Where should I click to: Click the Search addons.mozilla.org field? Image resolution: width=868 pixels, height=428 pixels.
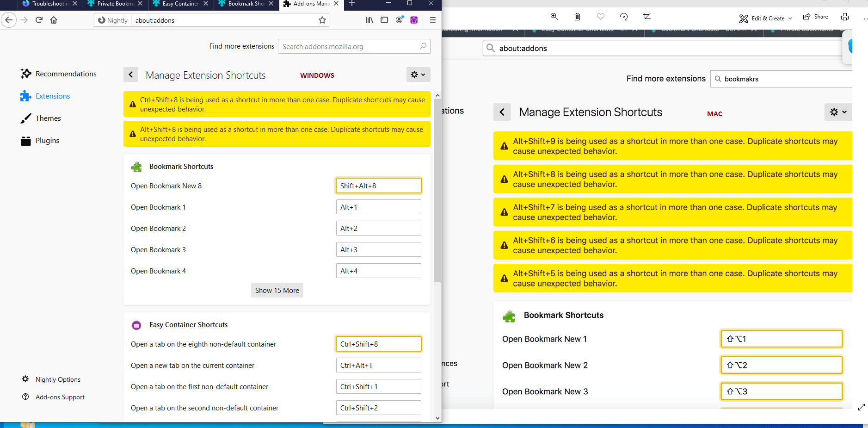coord(349,46)
